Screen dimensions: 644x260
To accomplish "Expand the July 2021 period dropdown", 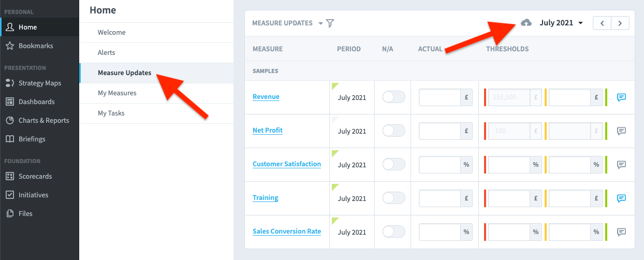I will tap(561, 23).
